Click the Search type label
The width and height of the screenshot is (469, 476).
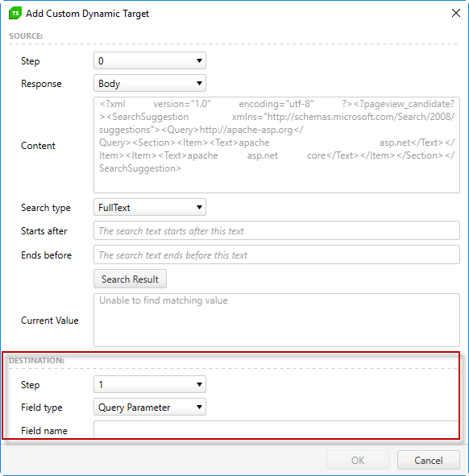point(46,208)
